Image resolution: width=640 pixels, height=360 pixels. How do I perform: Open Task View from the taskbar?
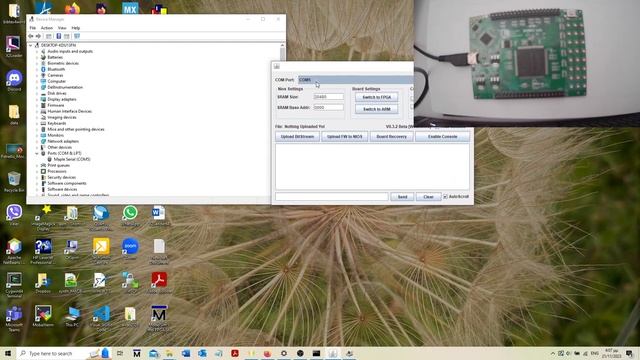[120, 353]
